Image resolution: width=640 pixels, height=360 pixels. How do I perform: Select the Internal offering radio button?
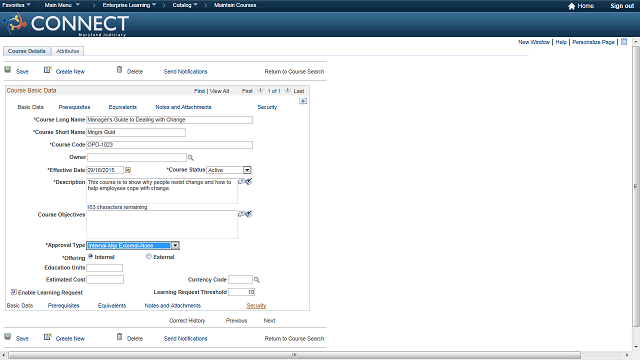[x=91, y=256]
